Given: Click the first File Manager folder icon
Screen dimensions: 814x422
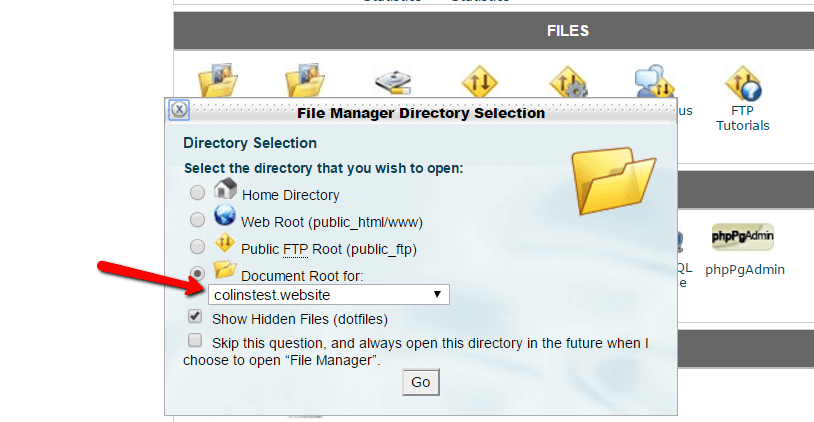Looking at the screenshot, I should [218, 80].
